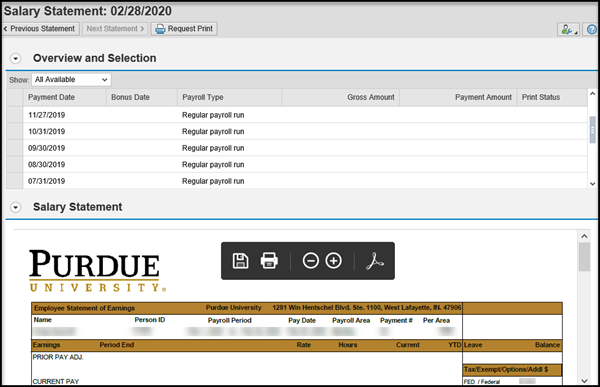Click the PDF viewer scroll down arrow
This screenshot has height=387, width=600.
584,380
